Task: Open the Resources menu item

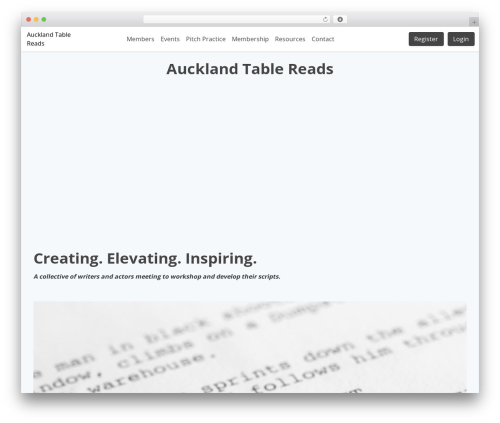Action: (x=290, y=39)
